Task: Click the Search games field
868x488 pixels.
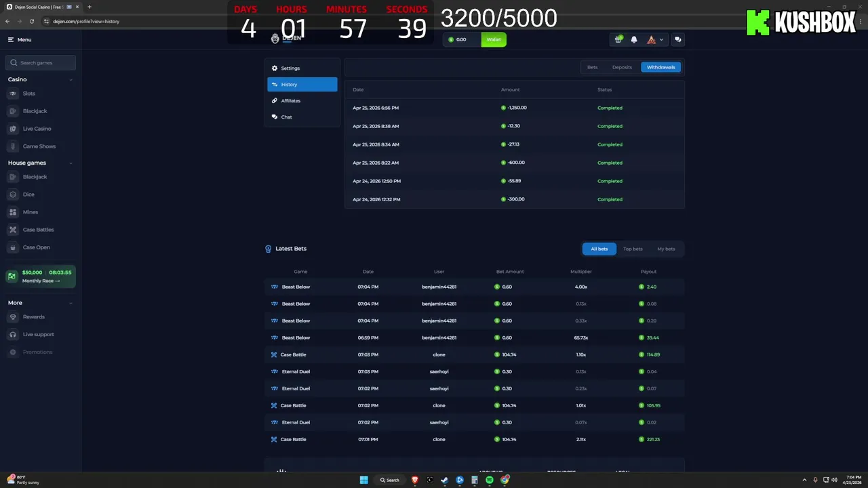Action: click(41, 62)
